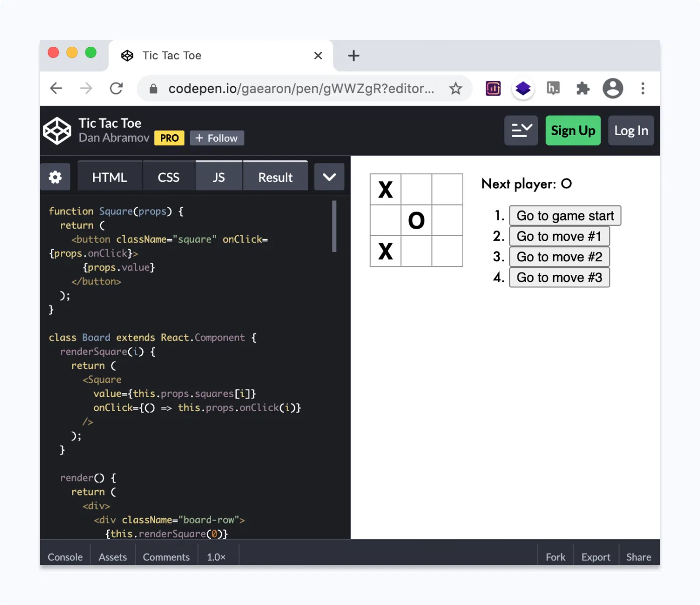Switch to the HTML tab
This screenshot has height=605, width=700.
pyautogui.click(x=109, y=176)
